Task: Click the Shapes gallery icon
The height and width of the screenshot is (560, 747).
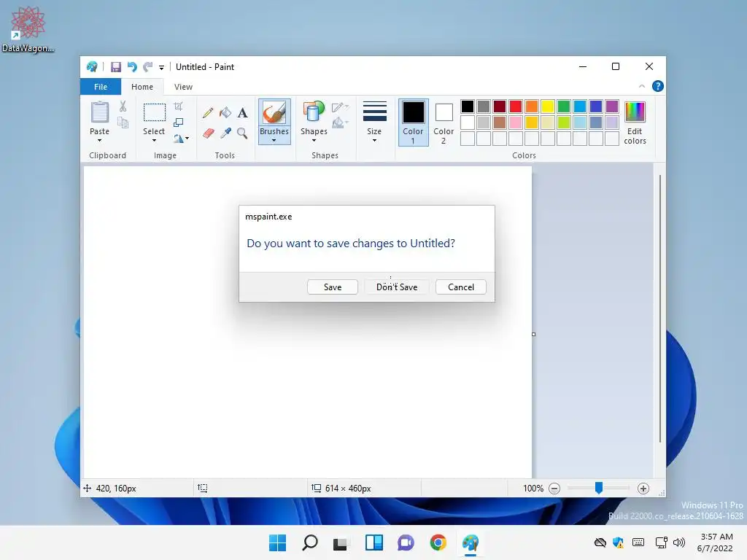Action: click(314, 112)
